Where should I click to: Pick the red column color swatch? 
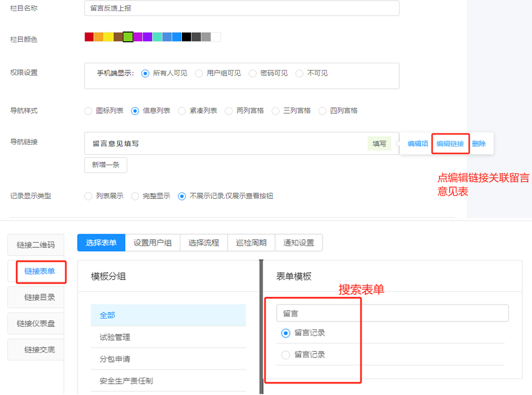pyautogui.click(x=89, y=37)
